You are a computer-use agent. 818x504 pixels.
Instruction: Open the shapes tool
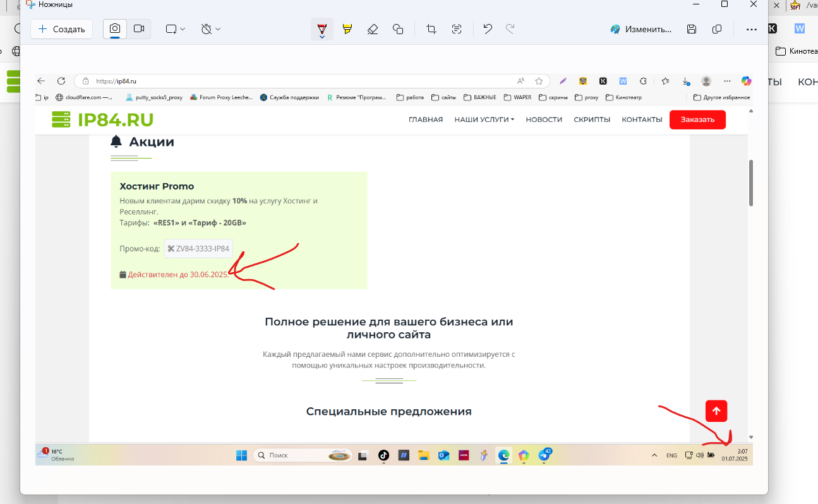tap(398, 29)
